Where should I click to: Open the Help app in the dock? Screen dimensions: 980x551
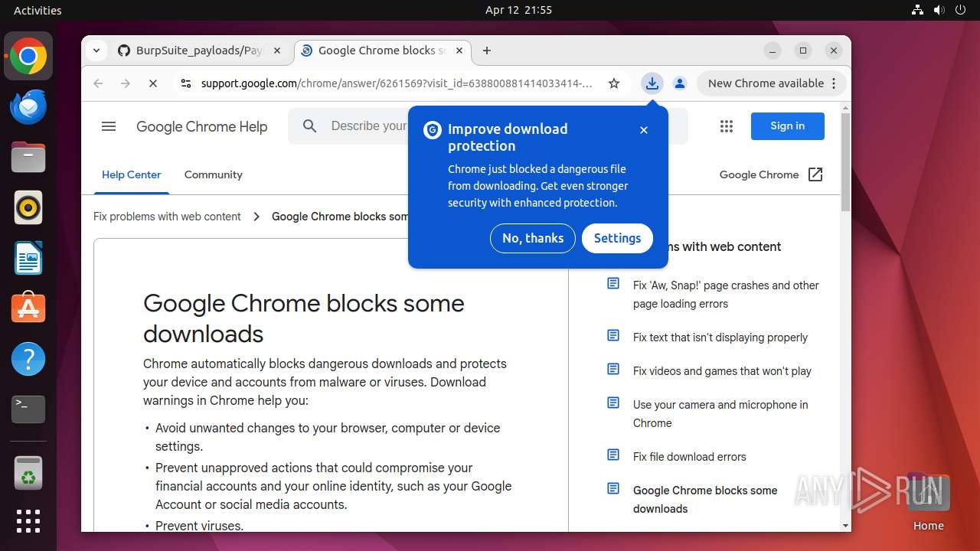(x=28, y=359)
